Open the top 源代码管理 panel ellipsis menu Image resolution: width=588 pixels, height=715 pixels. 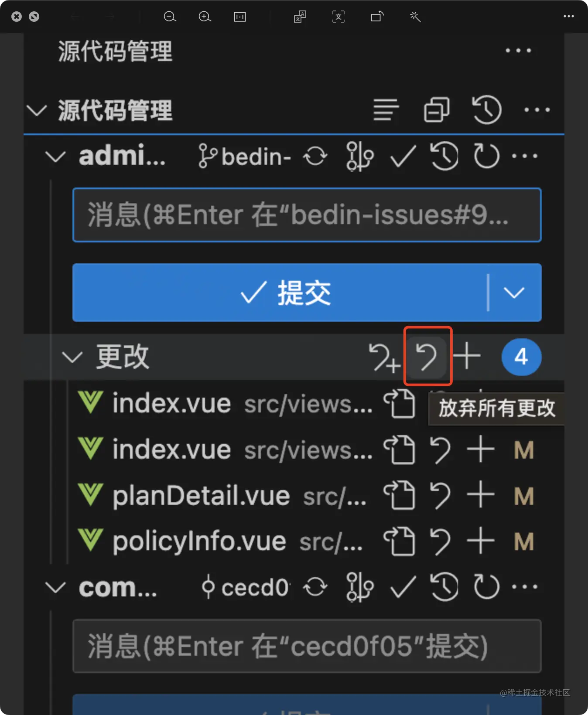pos(518,51)
